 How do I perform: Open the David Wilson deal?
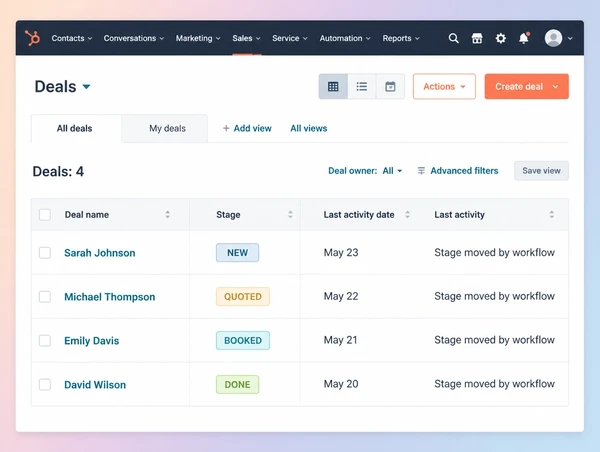point(95,385)
